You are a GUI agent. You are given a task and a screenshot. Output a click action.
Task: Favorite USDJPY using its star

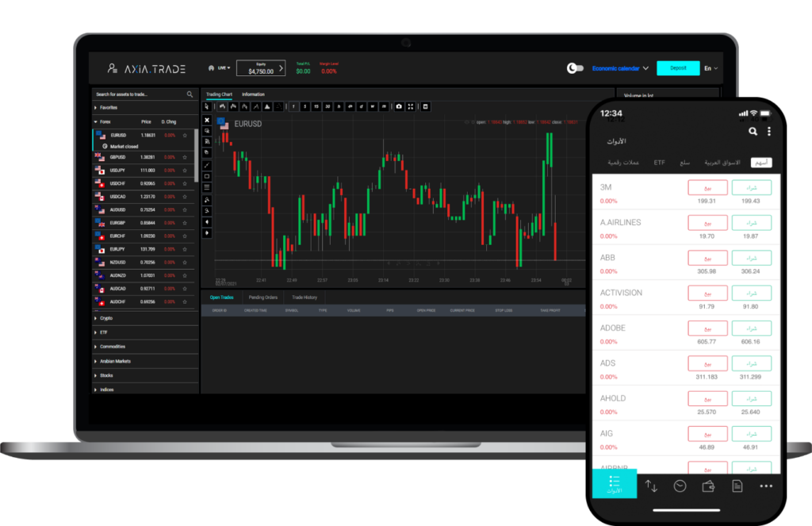tap(185, 171)
